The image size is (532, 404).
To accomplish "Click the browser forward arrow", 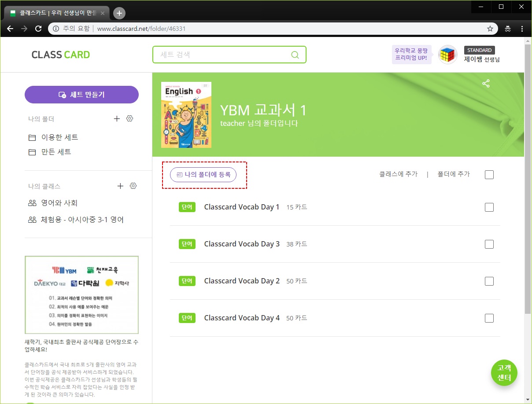I will [x=24, y=29].
